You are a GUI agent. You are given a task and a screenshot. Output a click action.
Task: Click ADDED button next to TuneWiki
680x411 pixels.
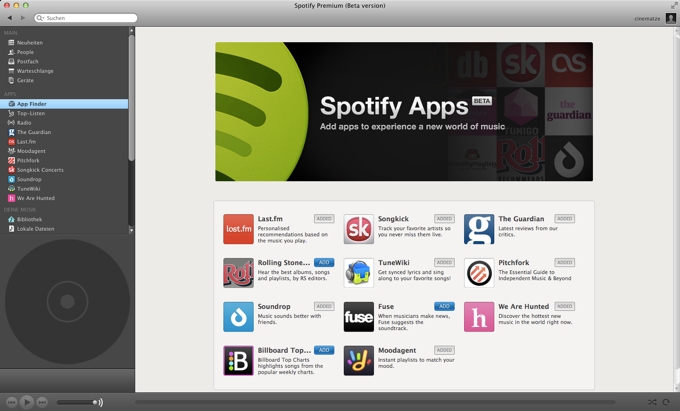pyautogui.click(x=445, y=262)
